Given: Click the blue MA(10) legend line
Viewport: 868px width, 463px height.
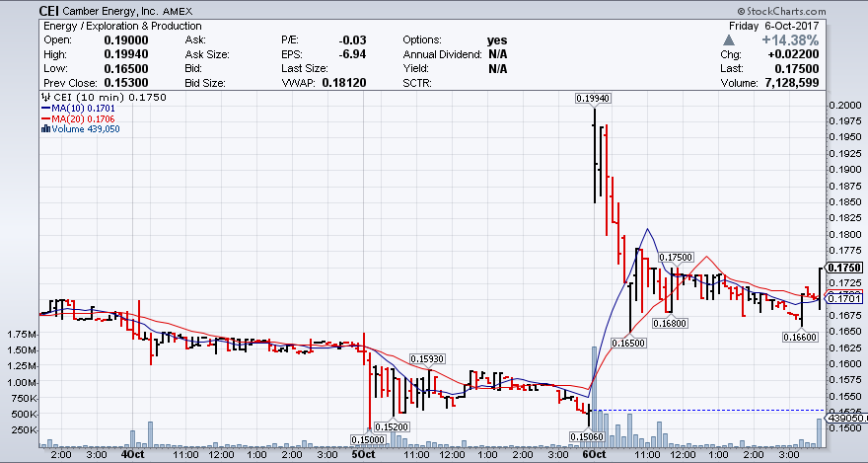Looking at the screenshot, I should point(45,109).
